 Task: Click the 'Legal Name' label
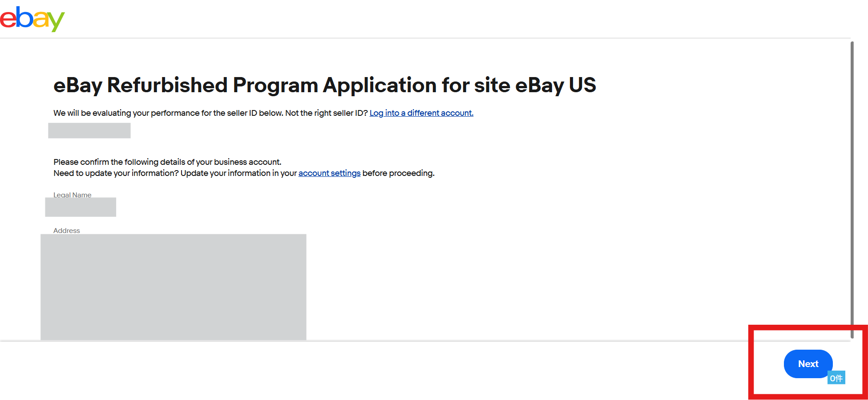[73, 195]
